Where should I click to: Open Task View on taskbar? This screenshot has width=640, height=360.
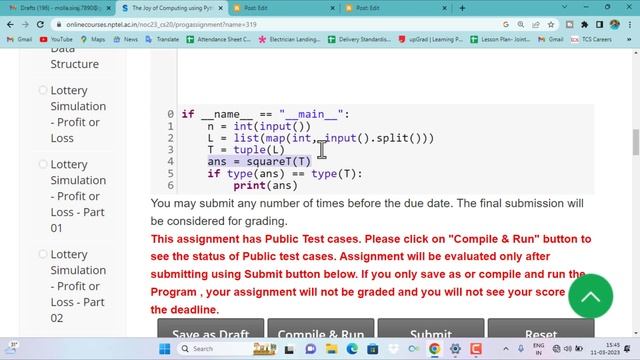[x=289, y=349]
